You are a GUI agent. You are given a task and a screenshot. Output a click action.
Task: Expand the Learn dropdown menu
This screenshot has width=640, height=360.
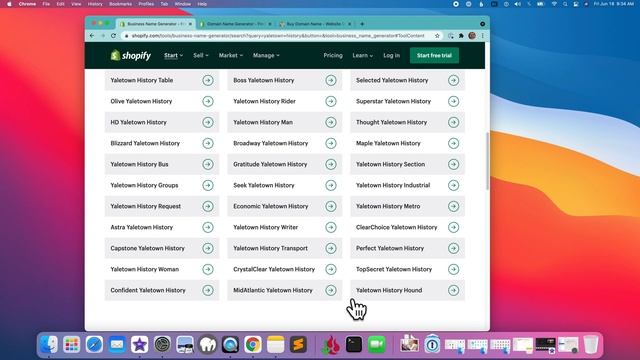coord(362,56)
